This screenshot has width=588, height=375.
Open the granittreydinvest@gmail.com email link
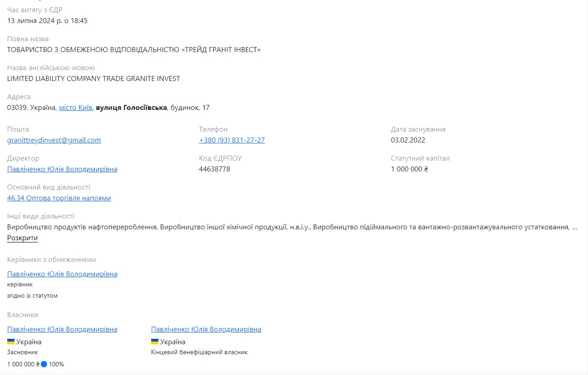54,140
